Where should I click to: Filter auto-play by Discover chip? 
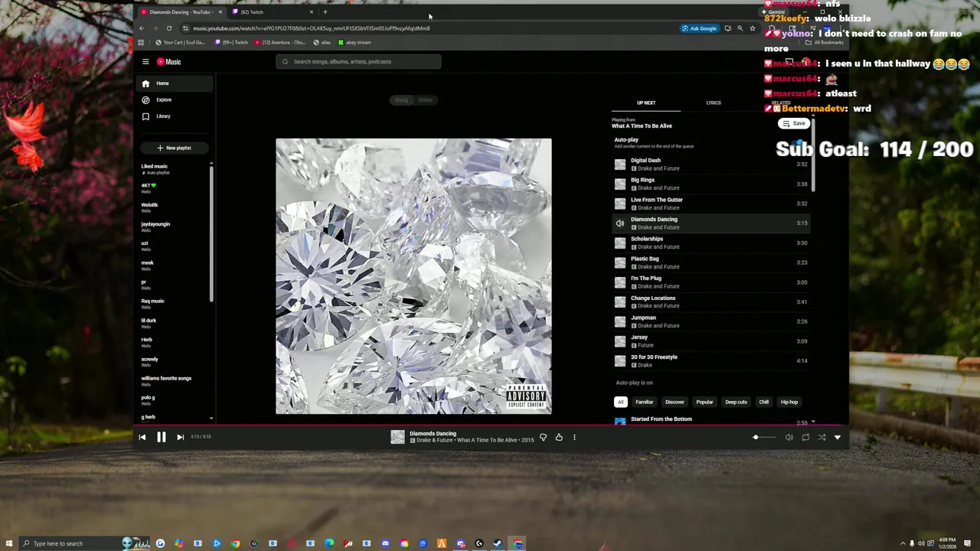point(675,402)
